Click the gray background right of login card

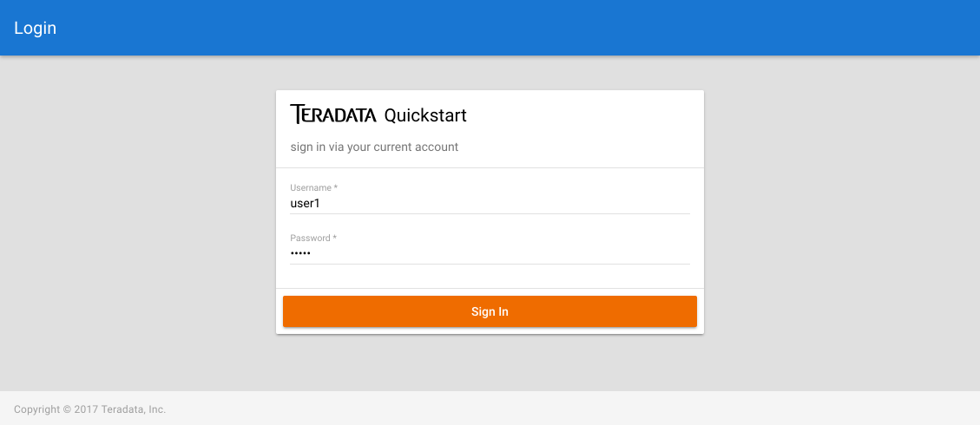pos(842,217)
